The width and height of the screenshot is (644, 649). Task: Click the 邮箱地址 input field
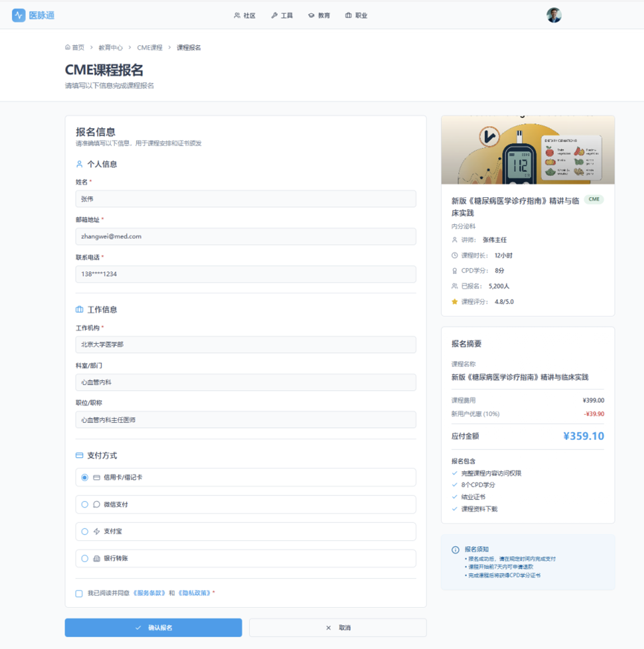[246, 236]
